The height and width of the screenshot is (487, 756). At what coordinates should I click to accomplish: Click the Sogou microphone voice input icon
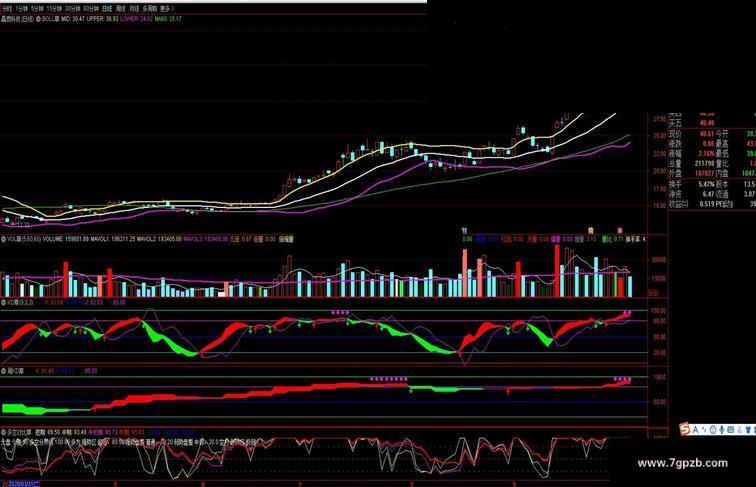coord(722,430)
